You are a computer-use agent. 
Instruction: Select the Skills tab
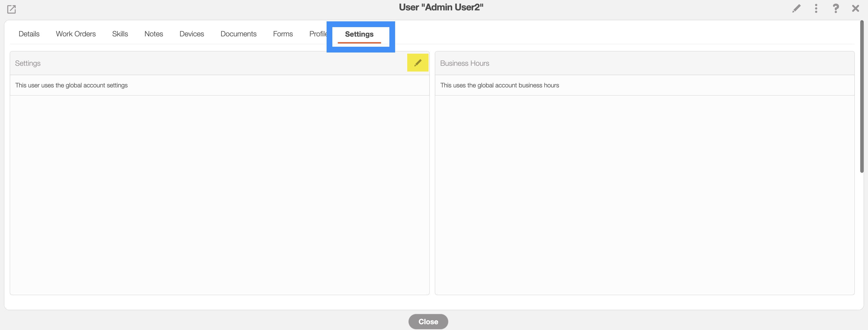click(120, 34)
